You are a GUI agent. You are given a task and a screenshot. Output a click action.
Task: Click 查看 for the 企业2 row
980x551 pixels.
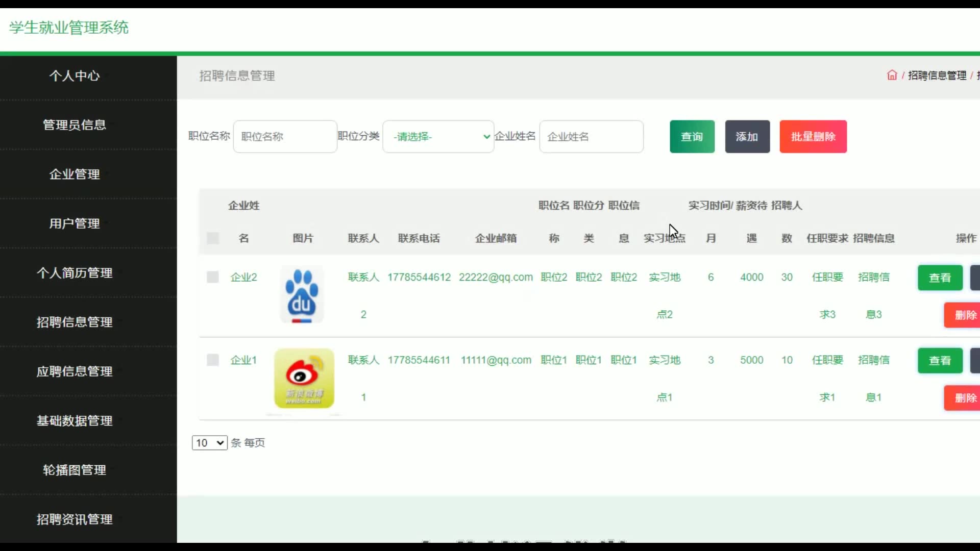940,278
